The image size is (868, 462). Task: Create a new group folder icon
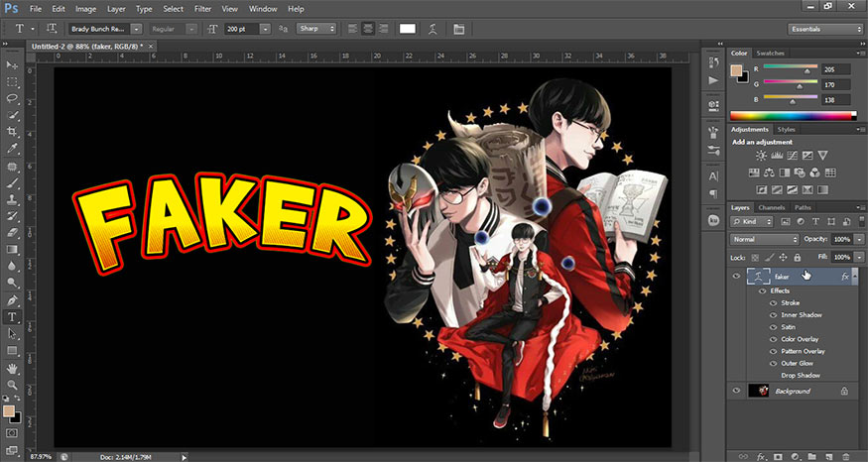point(811,457)
